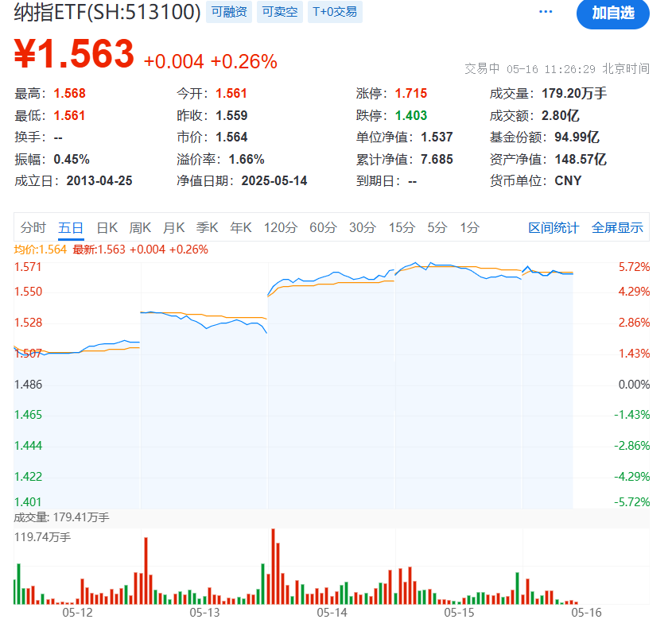Click the 成立日 value 2013-04-25

(x=99, y=180)
